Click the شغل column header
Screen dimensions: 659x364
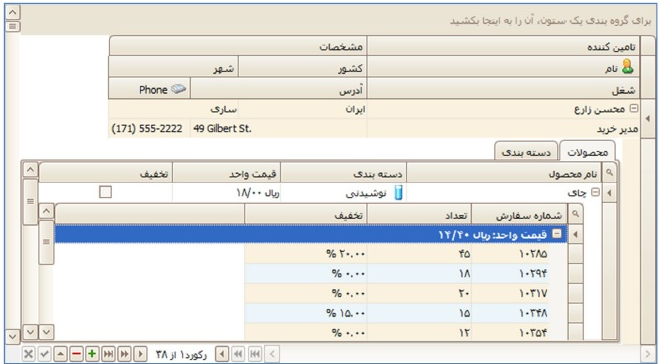(x=503, y=89)
